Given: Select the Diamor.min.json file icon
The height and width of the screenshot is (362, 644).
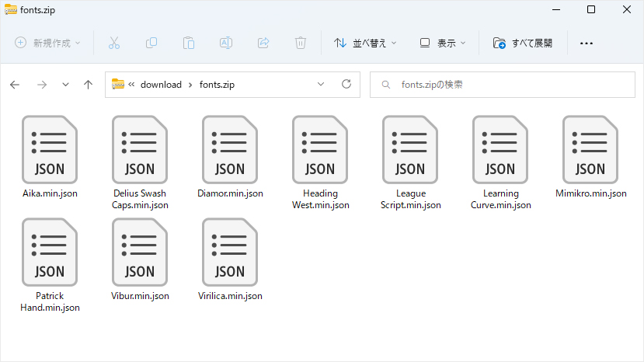Looking at the screenshot, I should coord(230,150).
